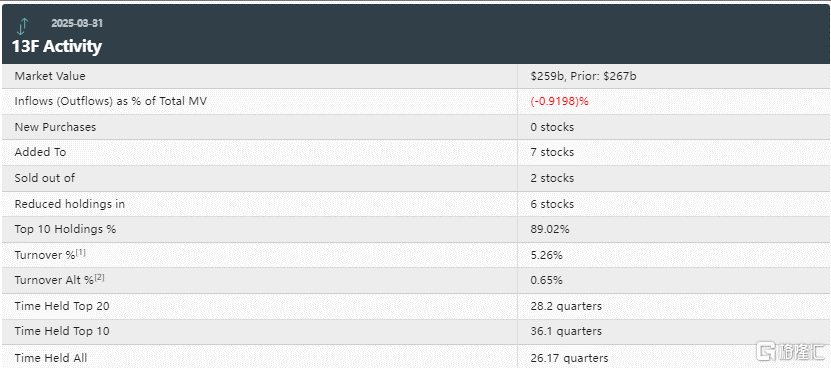Click the Added To 7 stocks value
831x368 pixels.
[x=552, y=152]
